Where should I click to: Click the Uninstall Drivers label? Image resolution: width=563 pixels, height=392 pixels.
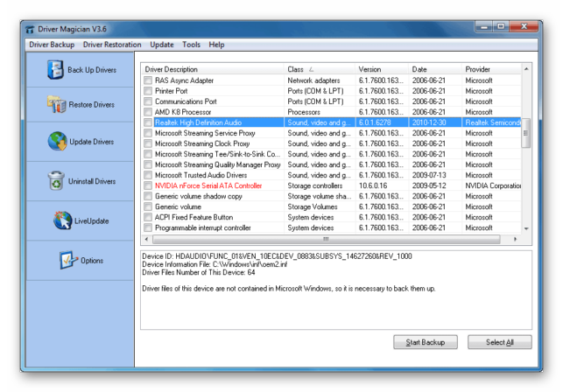click(92, 181)
